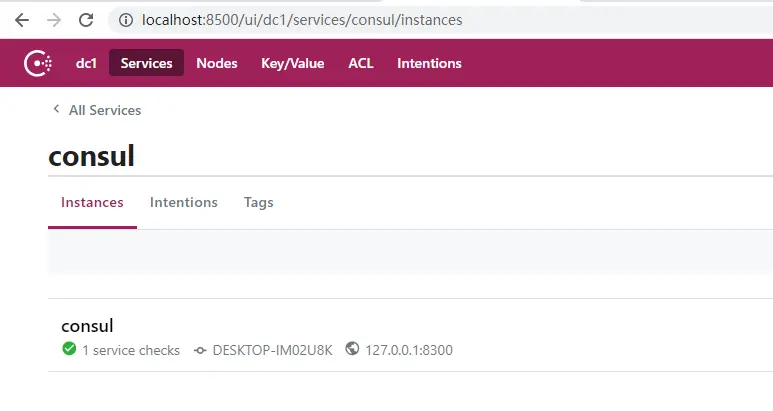Screen dimensions: 773x411
Task: Open the Services navigation item
Action: 146,63
